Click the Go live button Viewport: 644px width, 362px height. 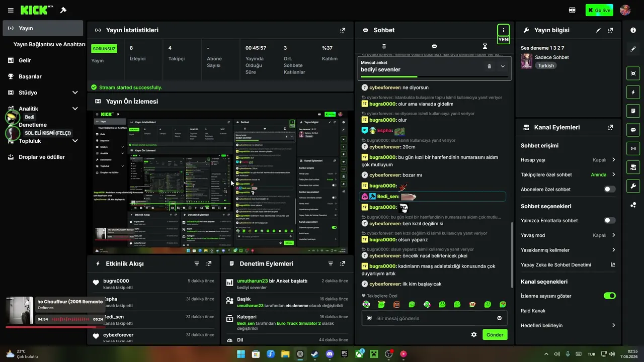tap(599, 10)
